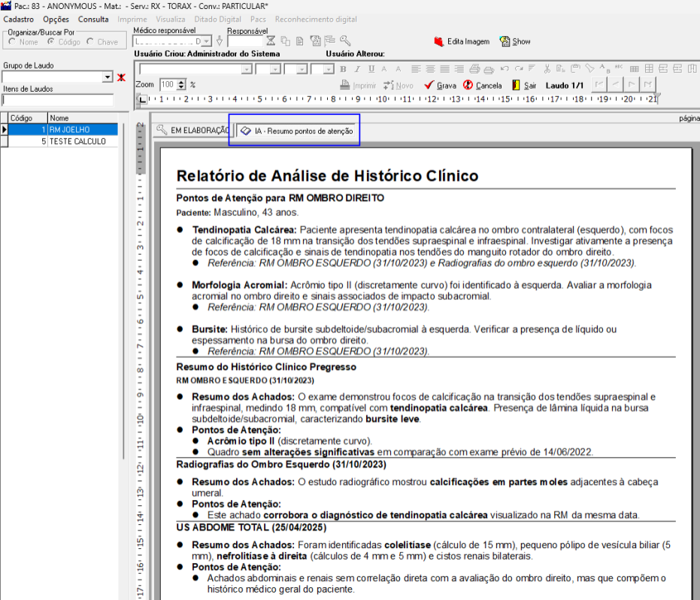The width and height of the screenshot is (700, 600).
Task: Click the Edita Imagem icon button
Action: pos(439,41)
